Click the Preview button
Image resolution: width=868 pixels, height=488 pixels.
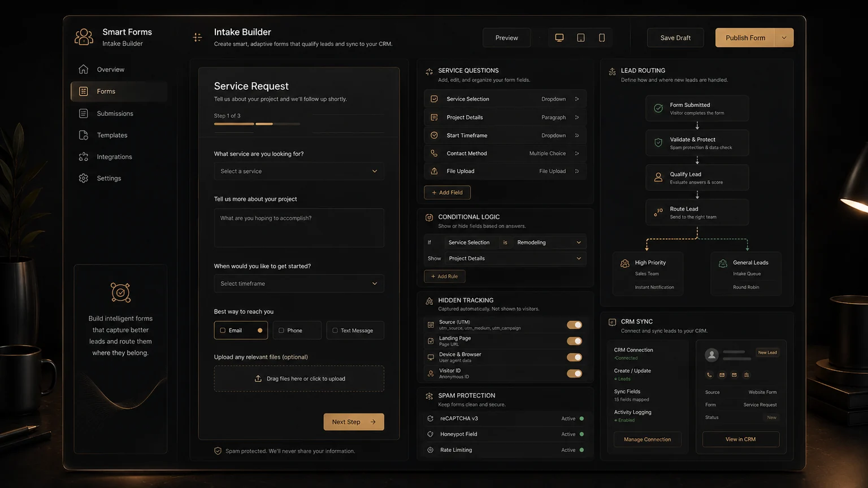506,38
